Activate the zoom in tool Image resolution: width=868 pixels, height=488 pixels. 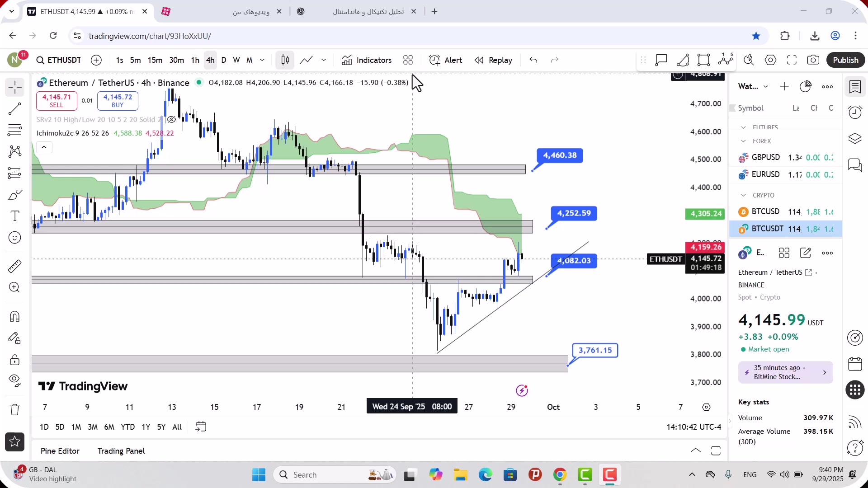pyautogui.click(x=15, y=287)
